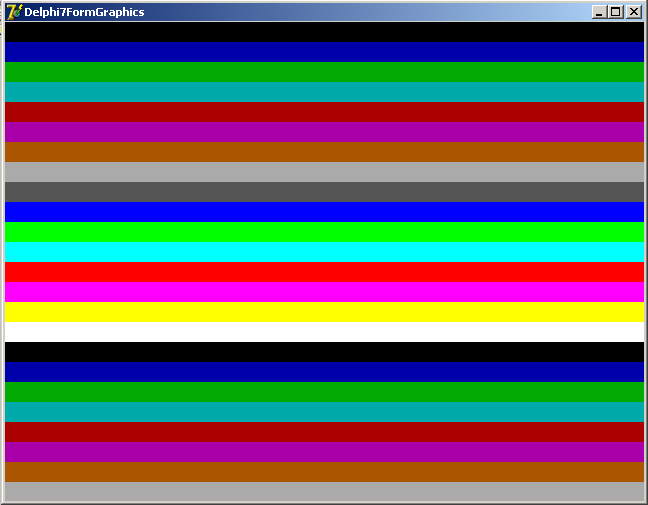Click the Delphi 7 application icon in title bar
648x505 pixels.
coord(14,12)
